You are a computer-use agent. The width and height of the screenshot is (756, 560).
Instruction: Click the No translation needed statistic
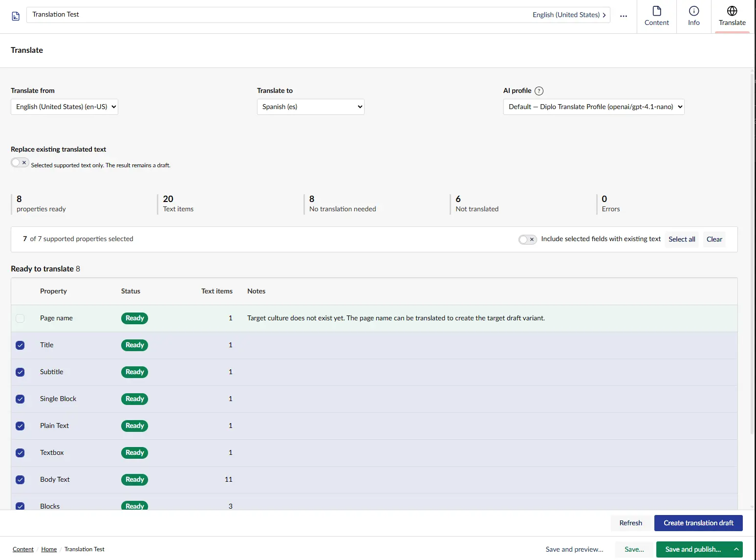click(343, 204)
